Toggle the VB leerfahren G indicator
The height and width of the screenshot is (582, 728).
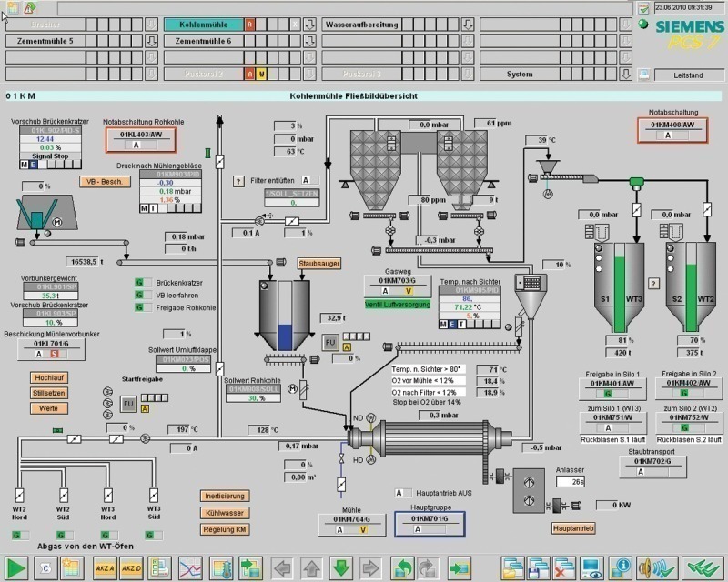tap(139, 295)
